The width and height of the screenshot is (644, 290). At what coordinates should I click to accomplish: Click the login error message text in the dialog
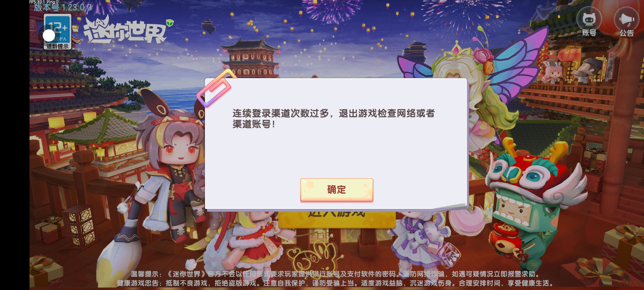334,119
